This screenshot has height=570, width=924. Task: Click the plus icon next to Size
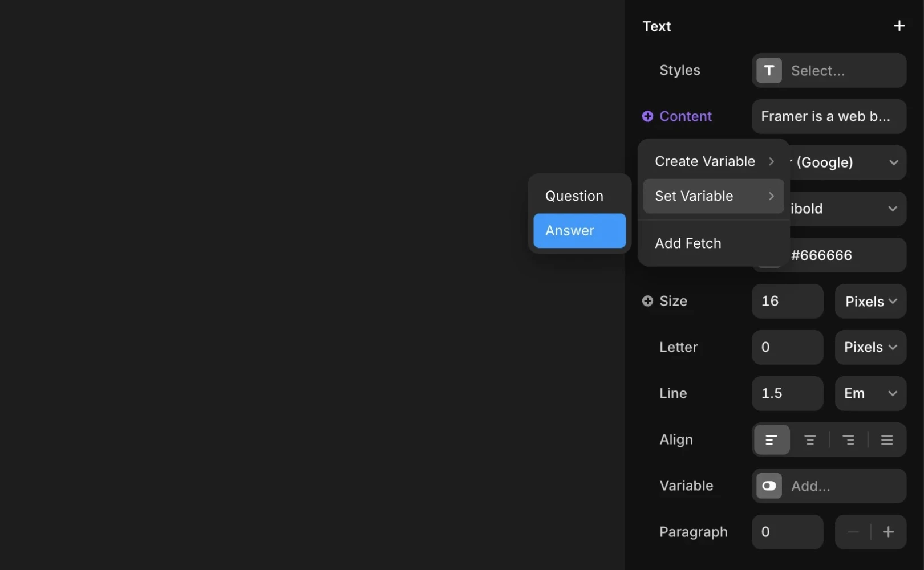pyautogui.click(x=647, y=301)
